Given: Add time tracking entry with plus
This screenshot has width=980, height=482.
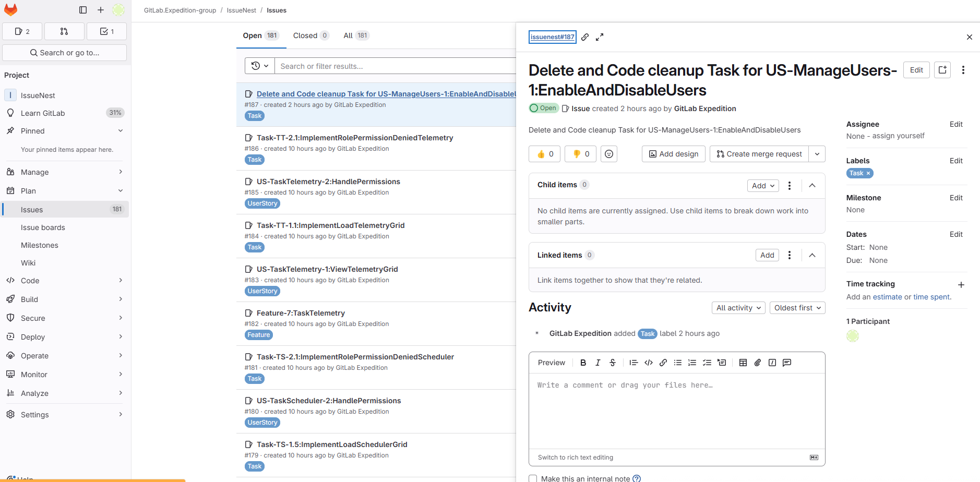Looking at the screenshot, I should tap(961, 285).
